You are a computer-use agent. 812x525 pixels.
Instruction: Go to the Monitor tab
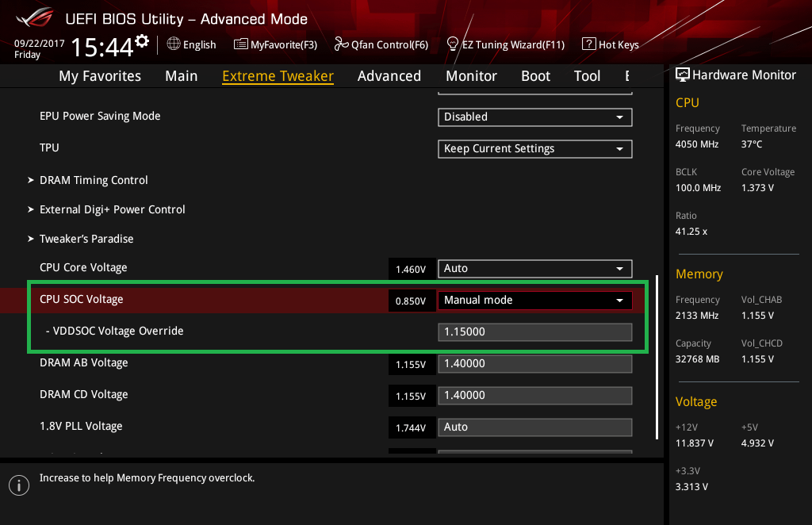(x=471, y=76)
